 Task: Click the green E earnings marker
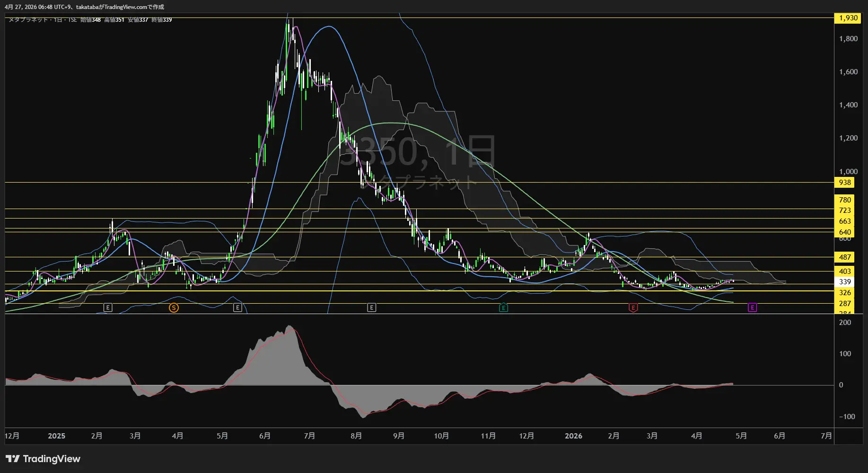point(503,308)
